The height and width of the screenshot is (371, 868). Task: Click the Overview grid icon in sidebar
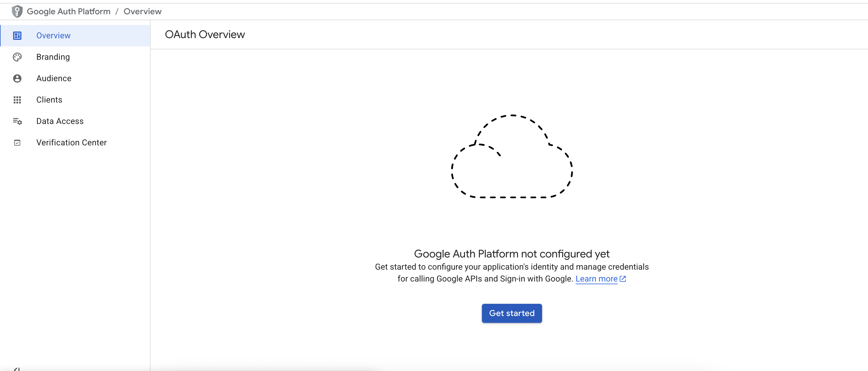tap(17, 36)
